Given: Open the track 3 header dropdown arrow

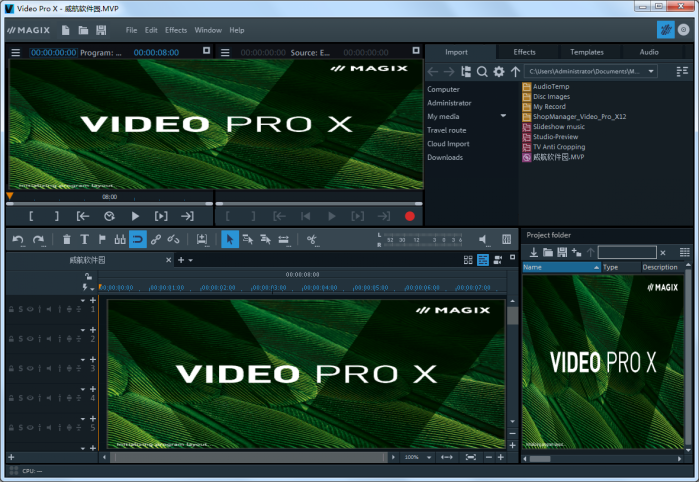Looking at the screenshot, I should pos(83,359).
